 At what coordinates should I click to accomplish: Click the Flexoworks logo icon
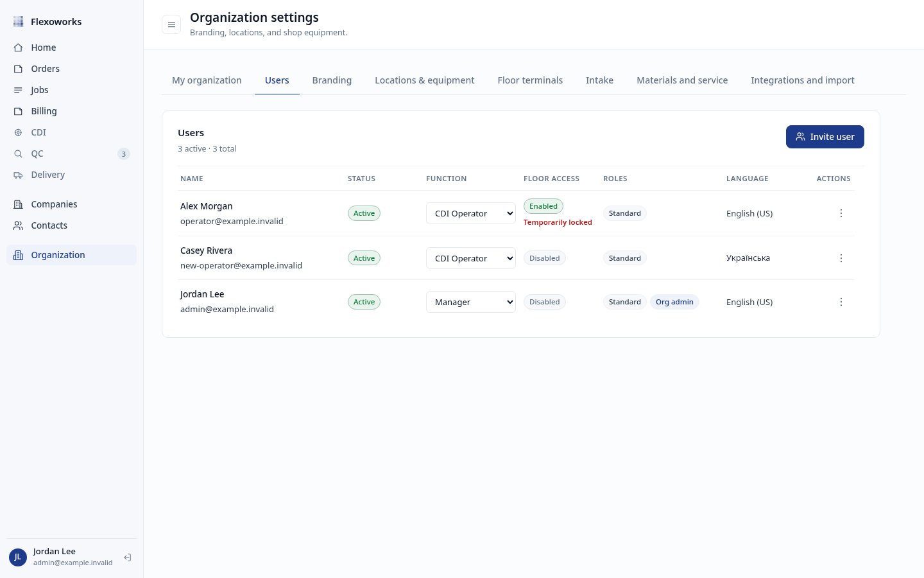(x=18, y=21)
